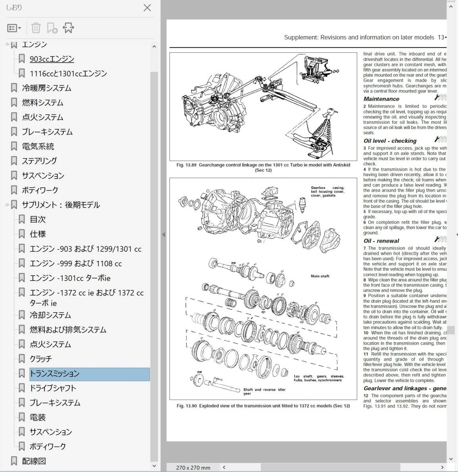Jump to the 配線図 bookmark

point(34,461)
